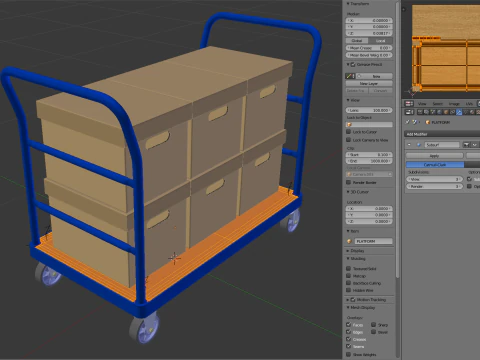Enable Hidden Wire checkbox
Screen dimensions: 480x360
349,290
